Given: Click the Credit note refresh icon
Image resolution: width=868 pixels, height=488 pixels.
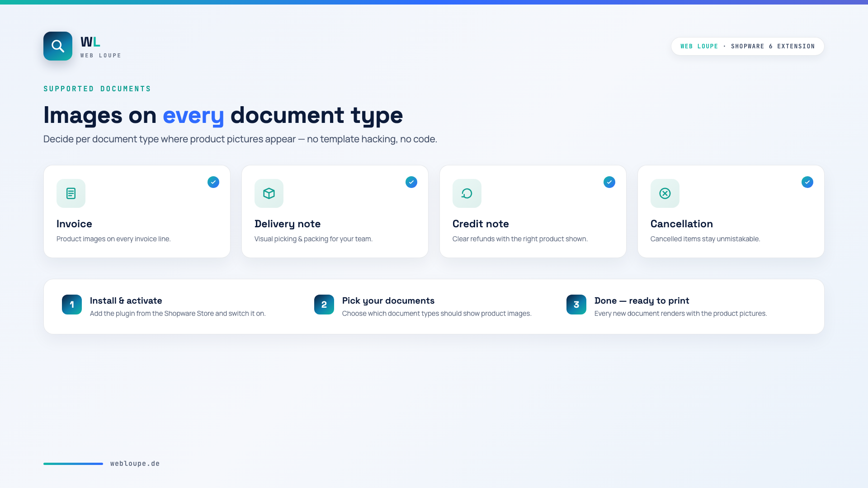Looking at the screenshot, I should click(467, 193).
